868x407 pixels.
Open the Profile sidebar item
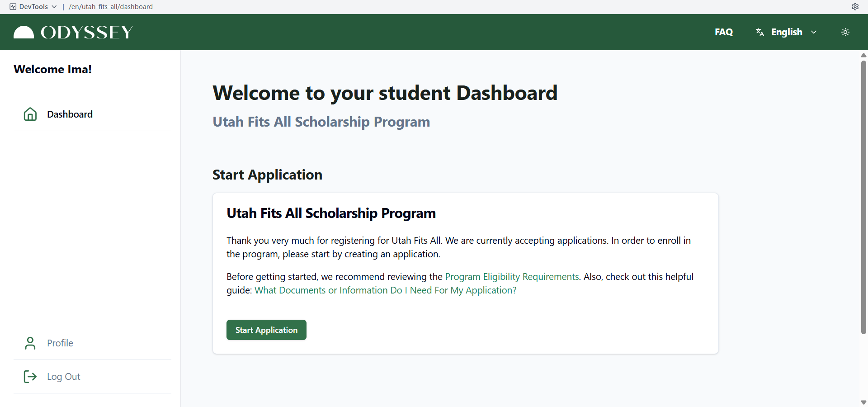[92, 343]
